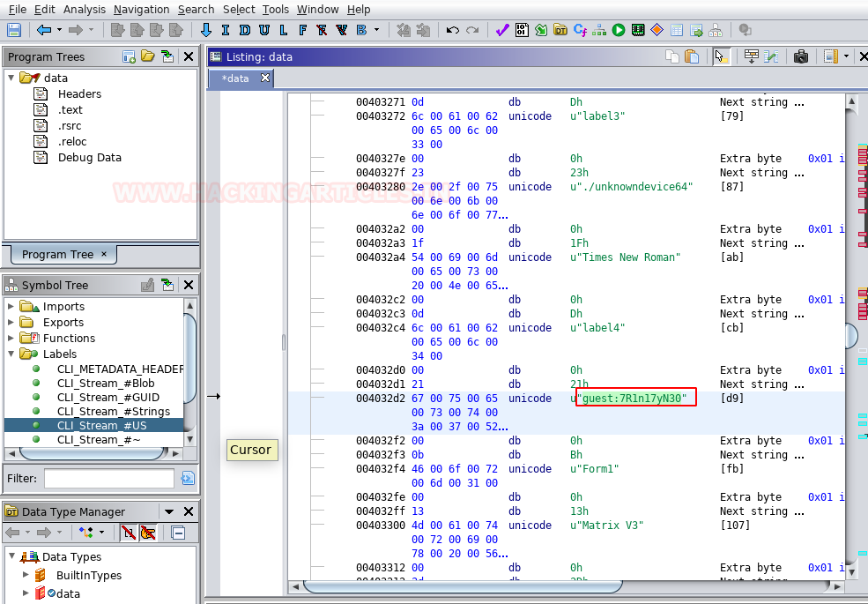
Task: Close the *data tab with its X
Action: (x=265, y=78)
